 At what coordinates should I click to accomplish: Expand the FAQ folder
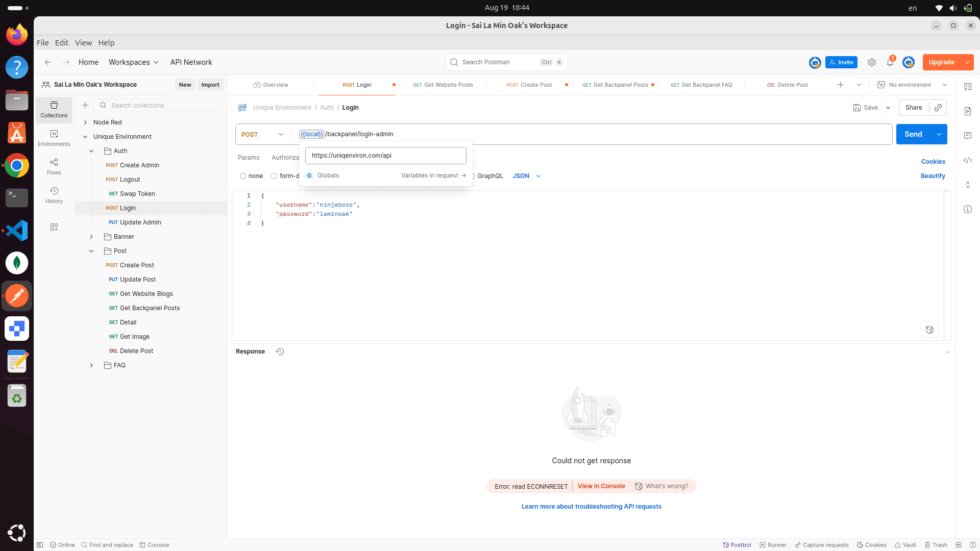[x=91, y=365]
